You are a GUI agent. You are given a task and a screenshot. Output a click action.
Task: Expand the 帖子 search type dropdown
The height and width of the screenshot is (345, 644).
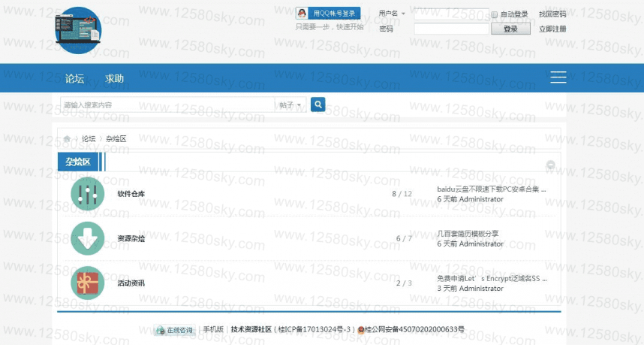click(290, 105)
